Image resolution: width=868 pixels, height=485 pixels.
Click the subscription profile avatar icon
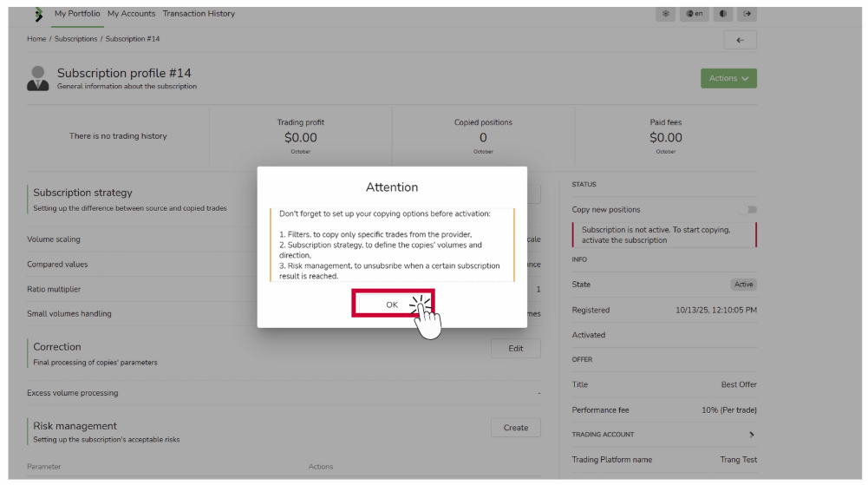(38, 78)
